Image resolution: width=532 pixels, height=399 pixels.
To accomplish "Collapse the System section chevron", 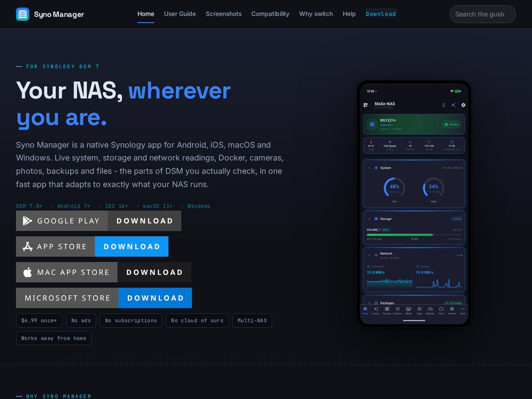I will pos(369,168).
